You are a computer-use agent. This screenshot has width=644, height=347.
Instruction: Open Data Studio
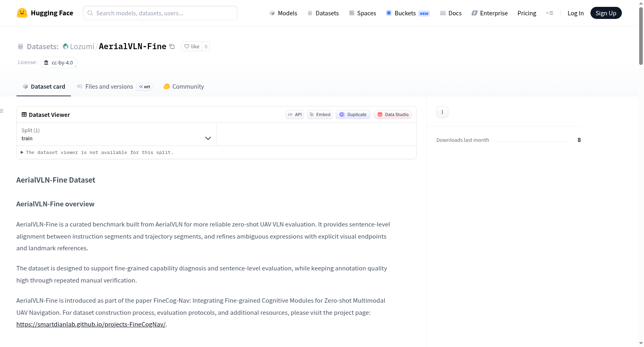(x=393, y=114)
